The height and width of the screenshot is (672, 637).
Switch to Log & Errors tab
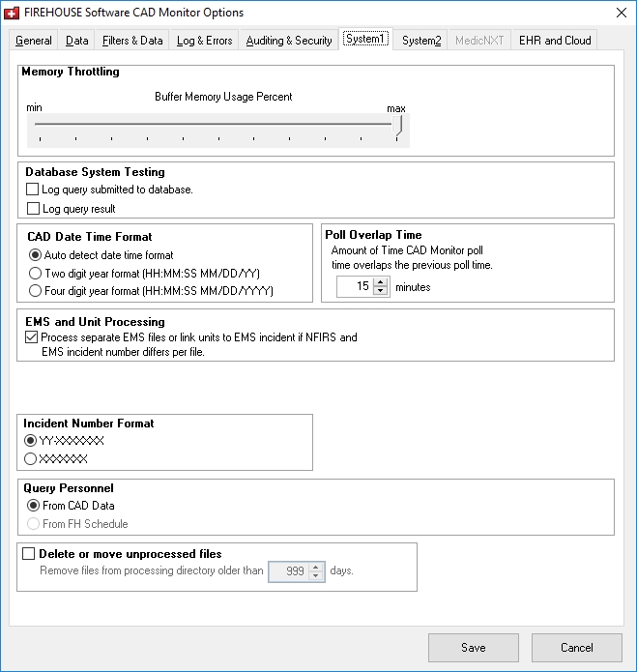(x=204, y=41)
